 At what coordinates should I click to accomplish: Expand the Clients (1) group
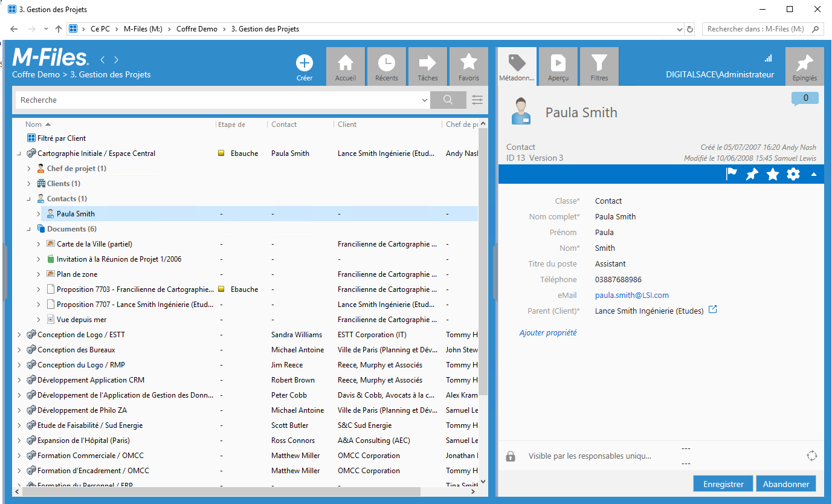[x=28, y=184]
